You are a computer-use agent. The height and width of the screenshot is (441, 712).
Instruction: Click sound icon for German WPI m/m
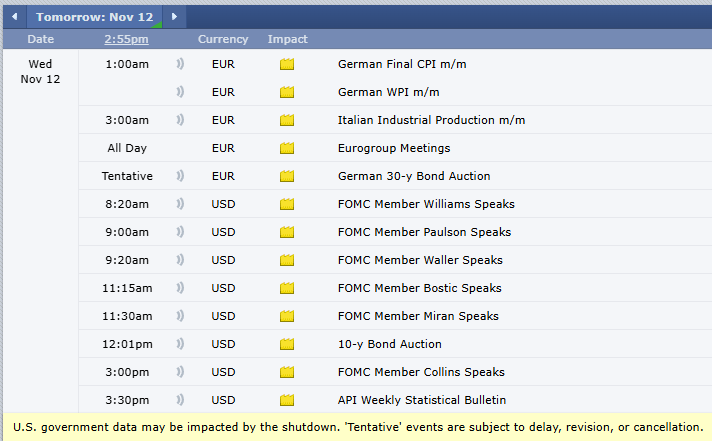(181, 92)
